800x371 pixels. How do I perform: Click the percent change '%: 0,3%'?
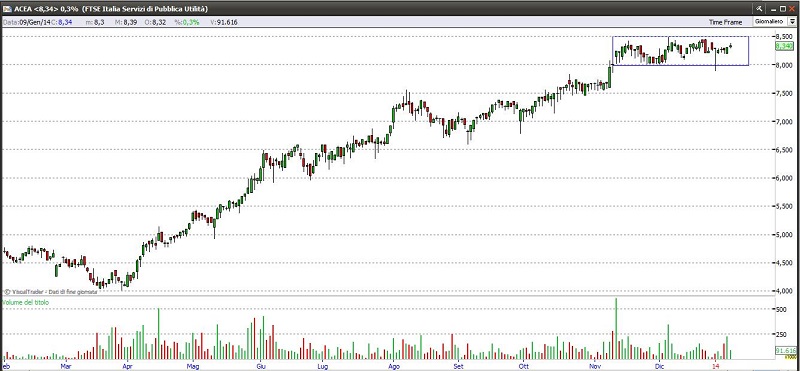click(186, 22)
